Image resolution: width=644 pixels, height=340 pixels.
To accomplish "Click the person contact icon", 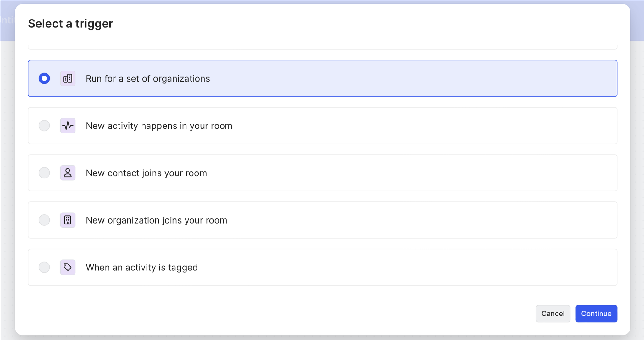I will pyautogui.click(x=68, y=173).
